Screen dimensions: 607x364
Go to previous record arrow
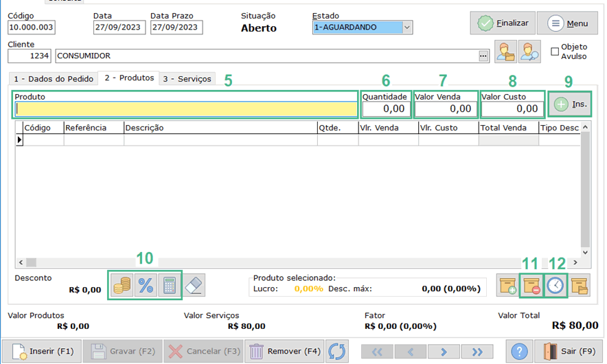click(411, 352)
